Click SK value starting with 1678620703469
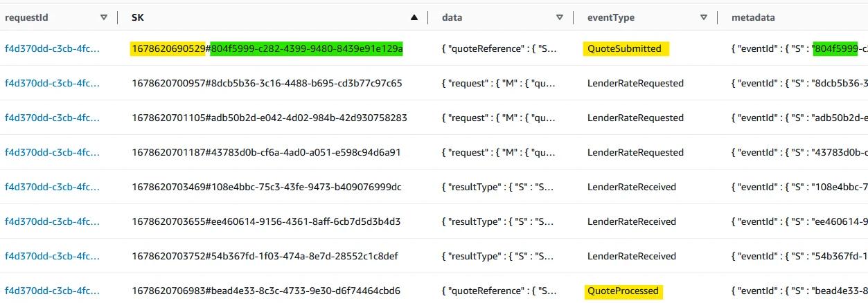This screenshot has width=868, height=303. pyautogui.click(x=267, y=187)
